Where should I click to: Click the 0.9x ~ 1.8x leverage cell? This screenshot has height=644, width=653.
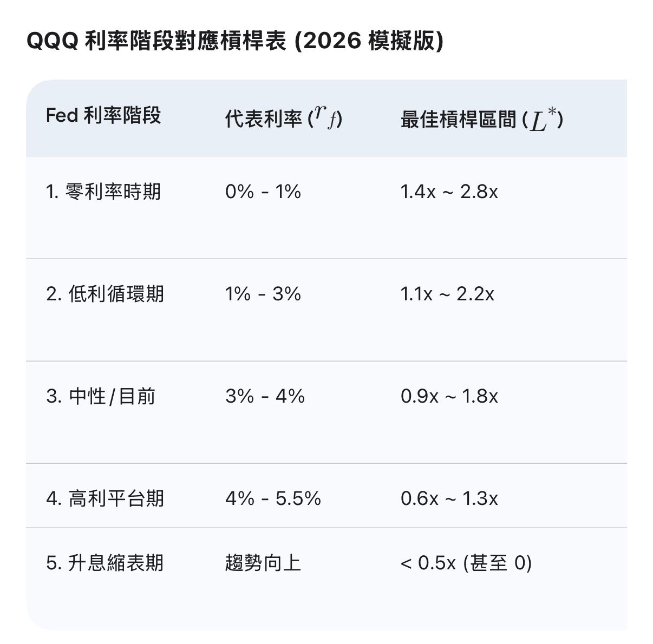(x=449, y=396)
